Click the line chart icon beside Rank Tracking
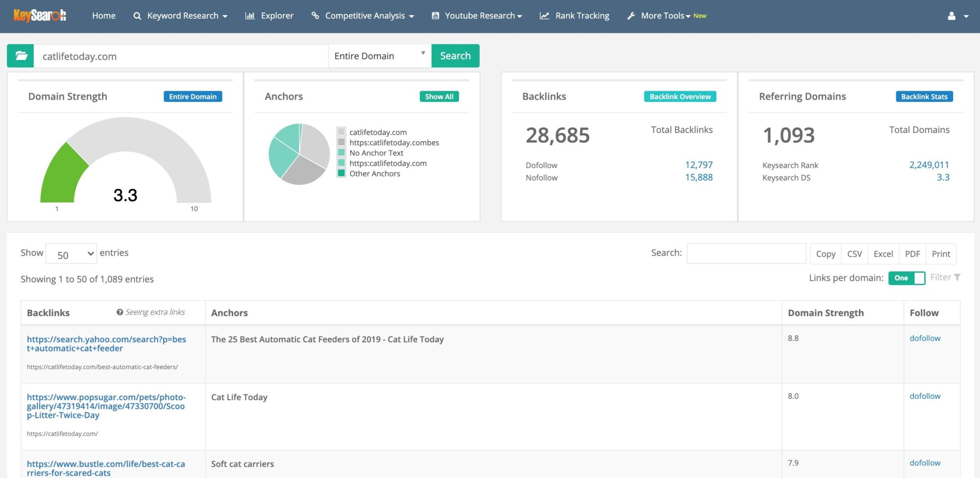Viewport: 980px width, 478px height. point(544,16)
